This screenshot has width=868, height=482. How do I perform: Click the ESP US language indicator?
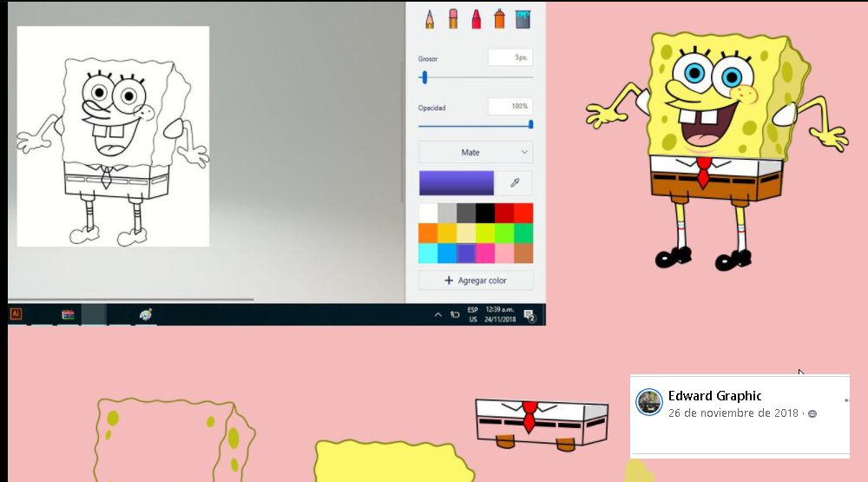[473, 314]
